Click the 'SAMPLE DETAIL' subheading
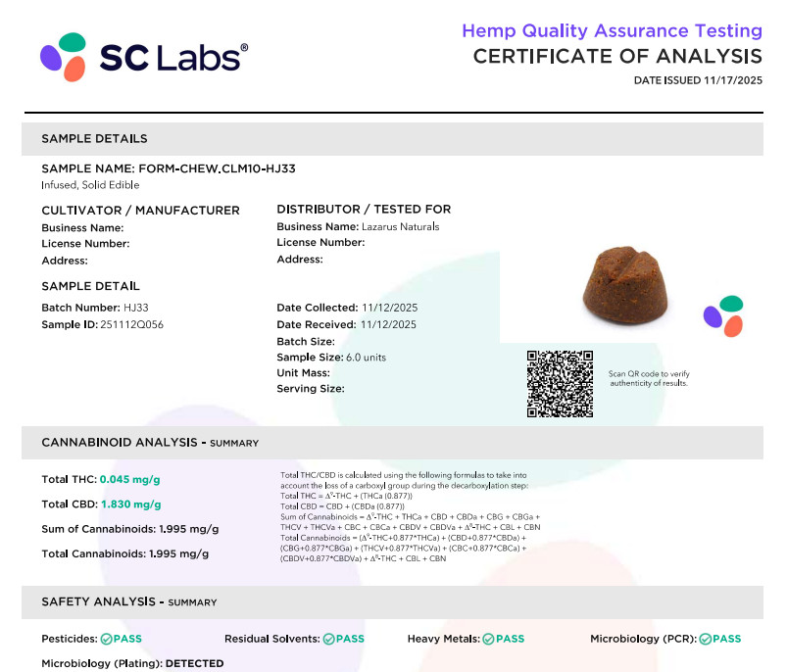Screen dimensions: 787x672 pyautogui.click(x=90, y=286)
